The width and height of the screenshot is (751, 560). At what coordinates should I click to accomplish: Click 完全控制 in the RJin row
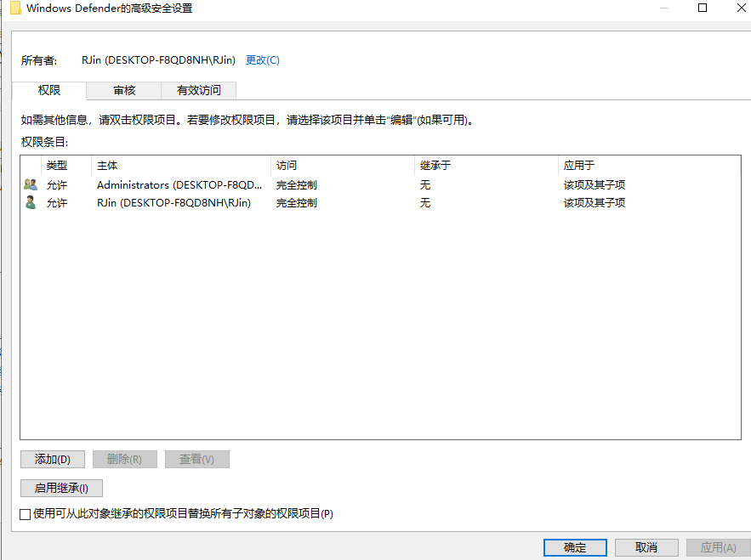click(297, 203)
